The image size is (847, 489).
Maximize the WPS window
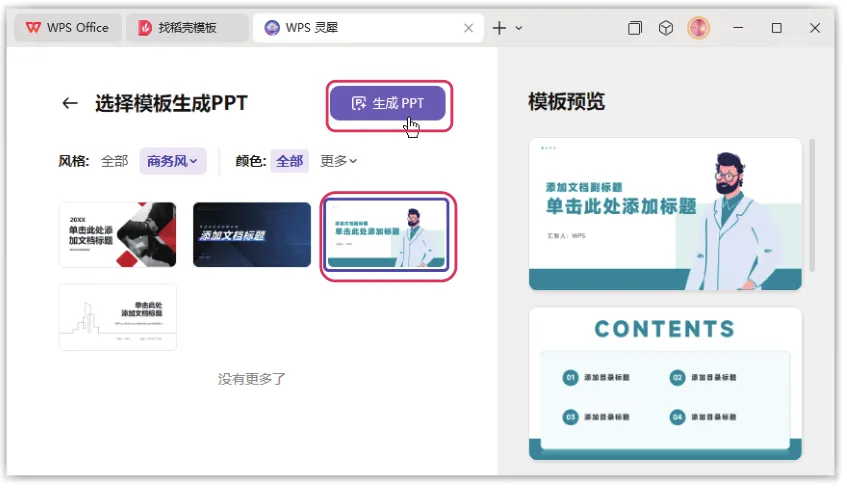point(777,28)
